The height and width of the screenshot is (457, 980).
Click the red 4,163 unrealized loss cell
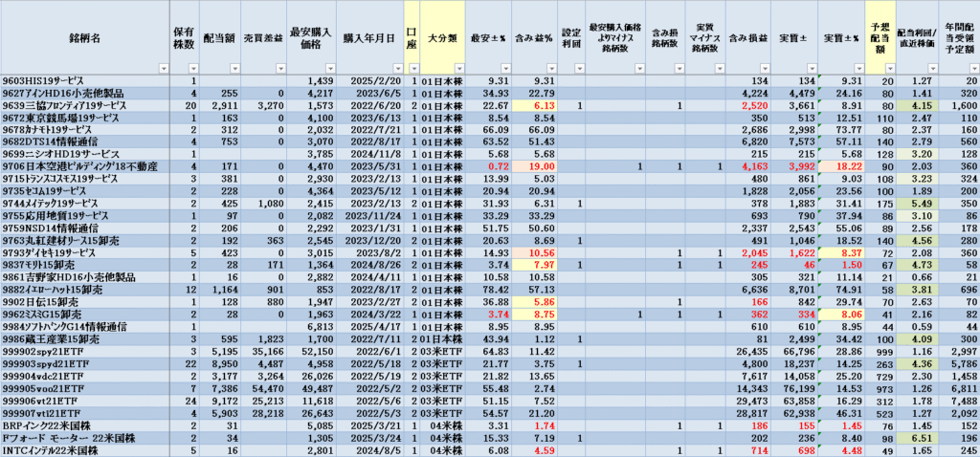pos(748,166)
